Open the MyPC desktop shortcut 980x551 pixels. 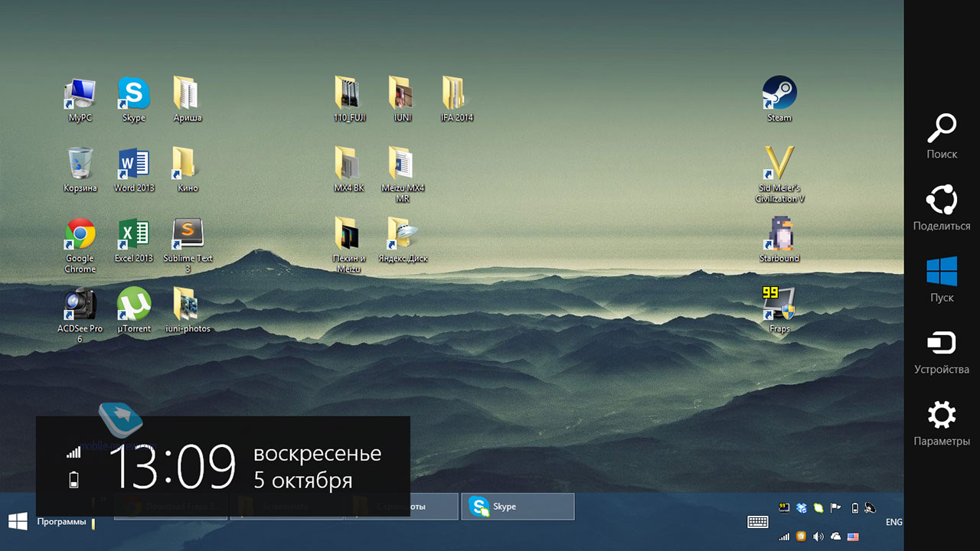(x=80, y=99)
